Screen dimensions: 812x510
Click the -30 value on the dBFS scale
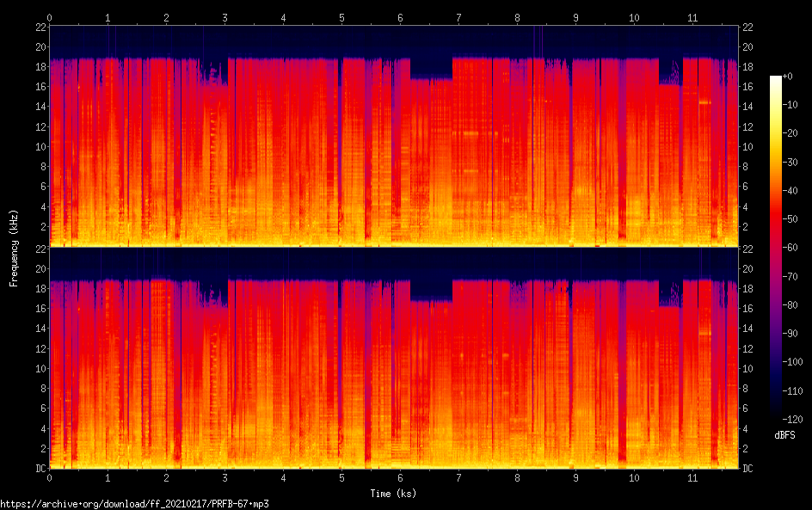click(x=790, y=162)
